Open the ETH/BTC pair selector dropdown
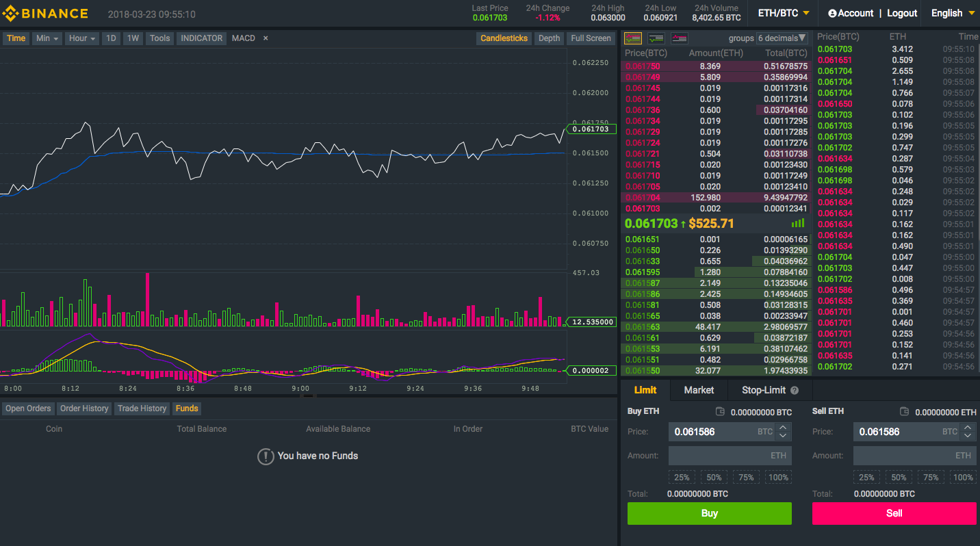980x546 pixels. tap(784, 13)
